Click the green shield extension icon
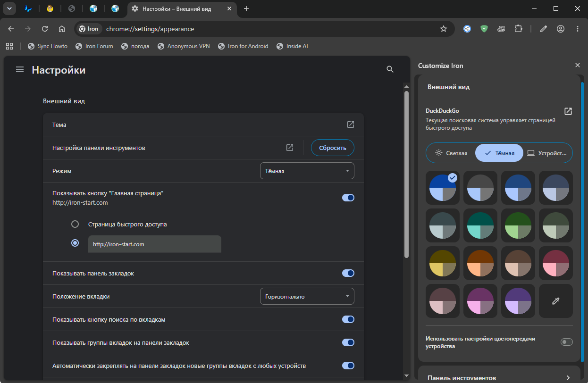This screenshot has height=383, width=588. click(484, 29)
